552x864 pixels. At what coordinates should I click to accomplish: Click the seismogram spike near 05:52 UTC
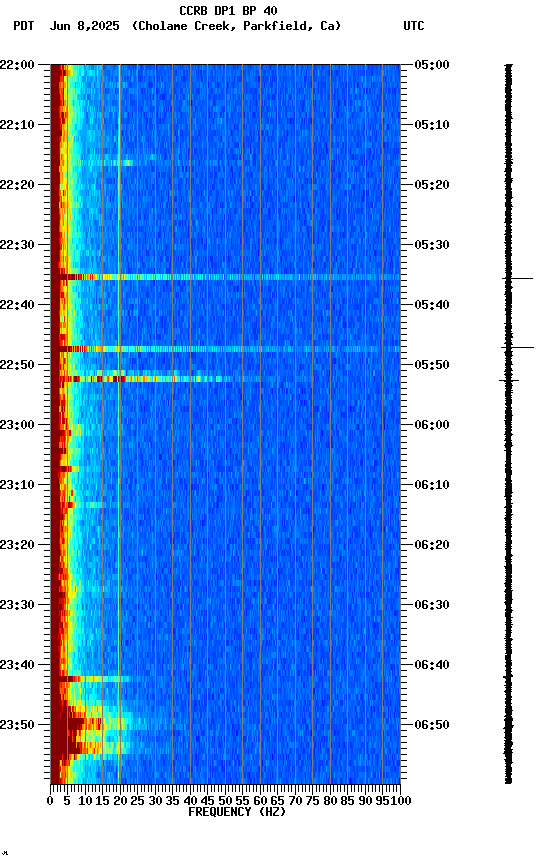tap(509, 381)
